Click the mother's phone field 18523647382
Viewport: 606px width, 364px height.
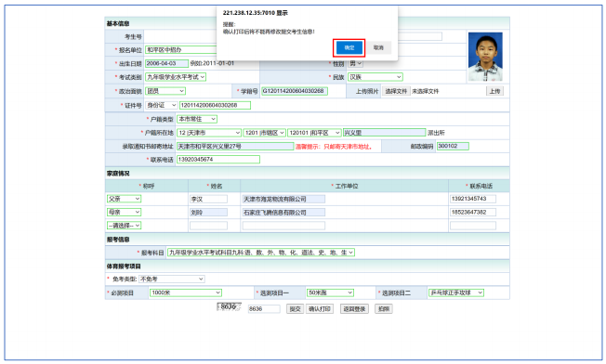[x=473, y=213]
